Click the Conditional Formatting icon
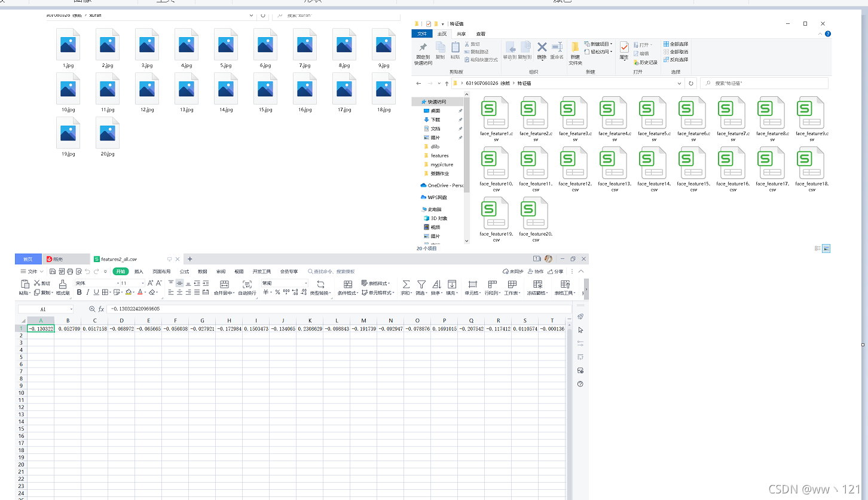Image resolution: width=868 pixels, height=500 pixels. tap(348, 284)
